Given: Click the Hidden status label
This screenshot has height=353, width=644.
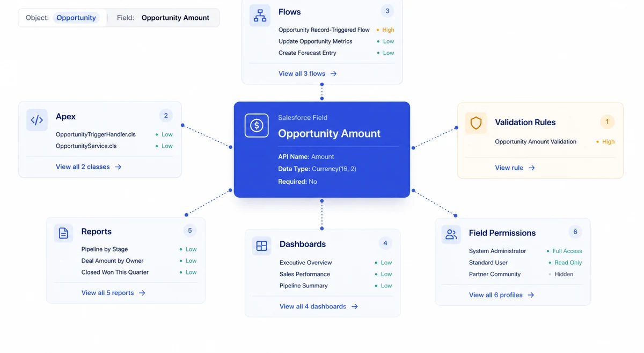Looking at the screenshot, I should [x=564, y=274].
